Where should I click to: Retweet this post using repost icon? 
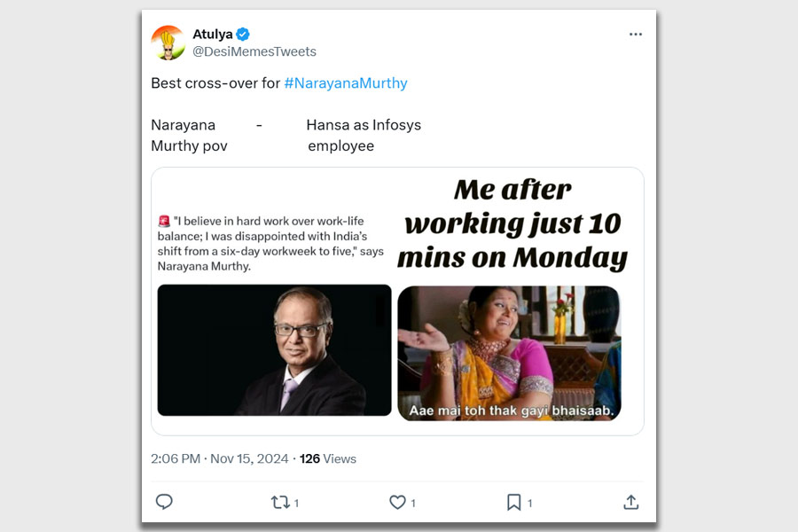click(x=280, y=503)
